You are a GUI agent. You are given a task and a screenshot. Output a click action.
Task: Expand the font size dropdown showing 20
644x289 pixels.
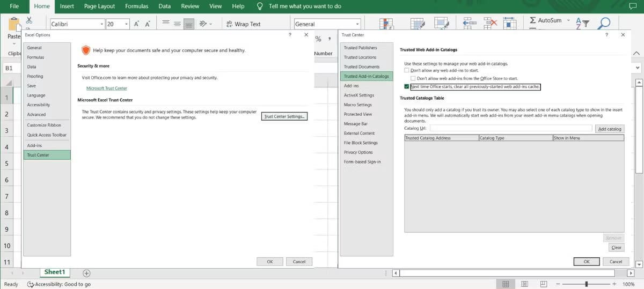click(127, 24)
